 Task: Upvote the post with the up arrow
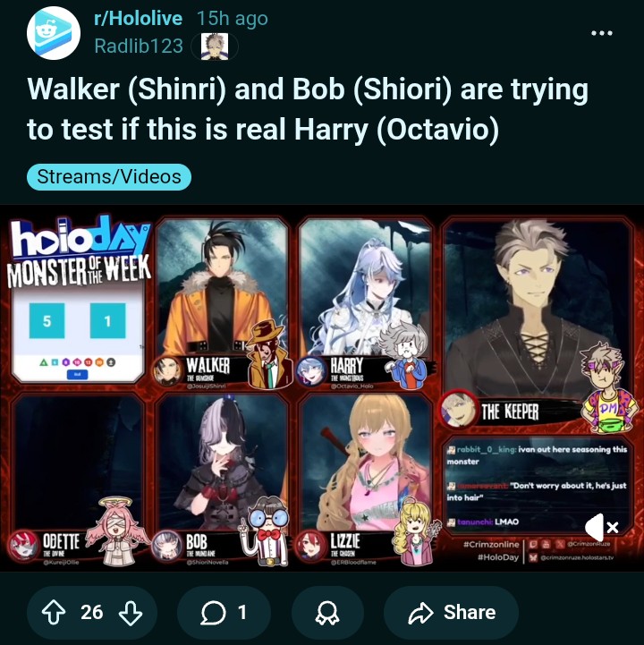[x=54, y=613]
